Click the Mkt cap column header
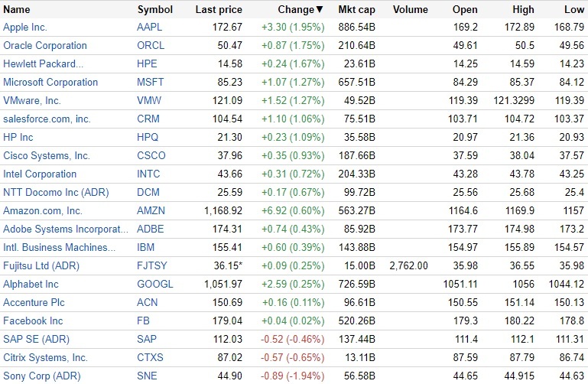 click(x=356, y=10)
